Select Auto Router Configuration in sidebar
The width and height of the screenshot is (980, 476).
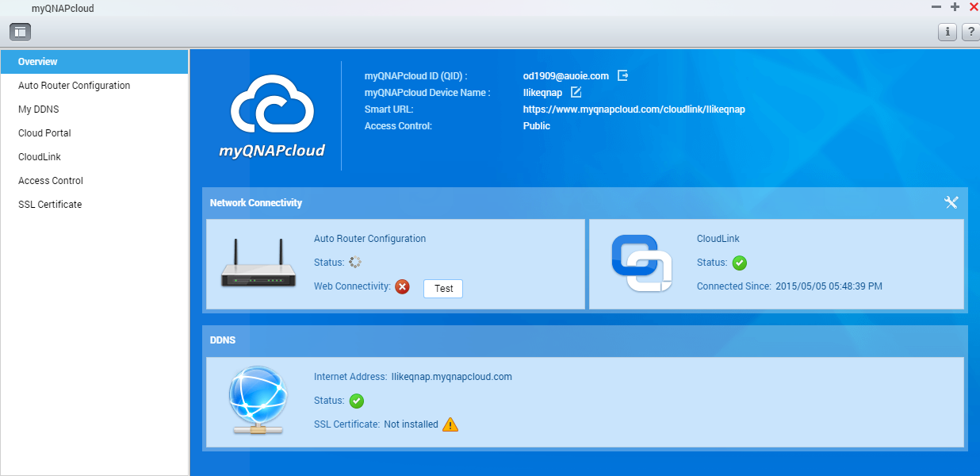pyautogui.click(x=74, y=86)
